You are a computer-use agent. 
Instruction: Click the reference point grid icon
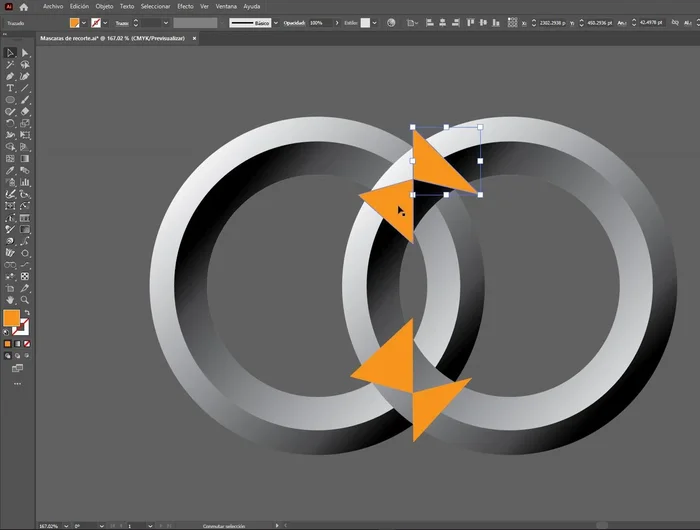tap(512, 22)
